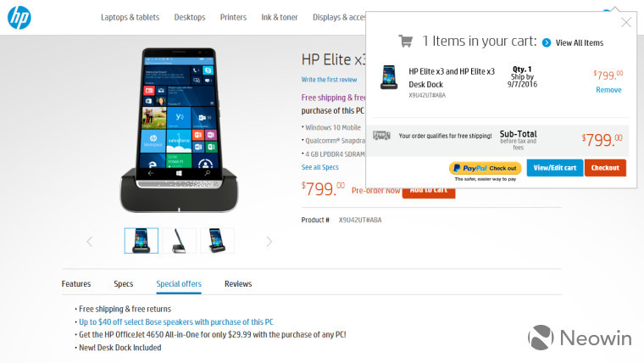Show previous product image with left chevron
Viewport: 644px width, 363px height.
pyautogui.click(x=90, y=242)
